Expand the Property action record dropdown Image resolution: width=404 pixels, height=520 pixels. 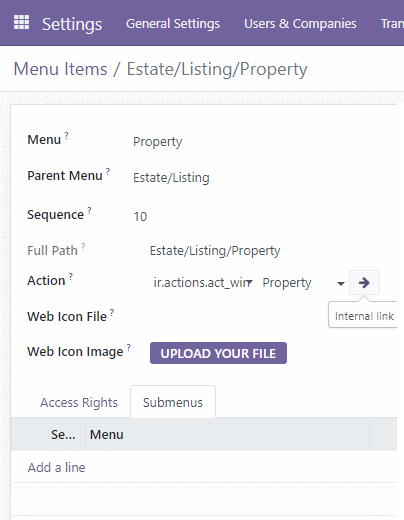pyautogui.click(x=340, y=284)
